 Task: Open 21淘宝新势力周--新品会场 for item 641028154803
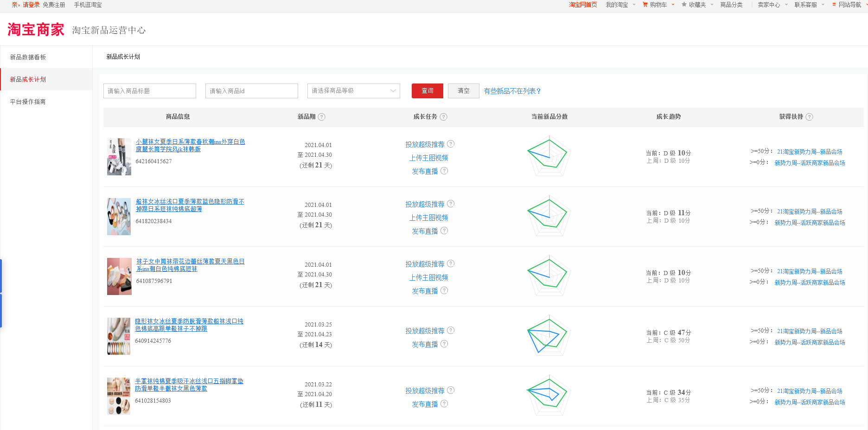point(810,391)
